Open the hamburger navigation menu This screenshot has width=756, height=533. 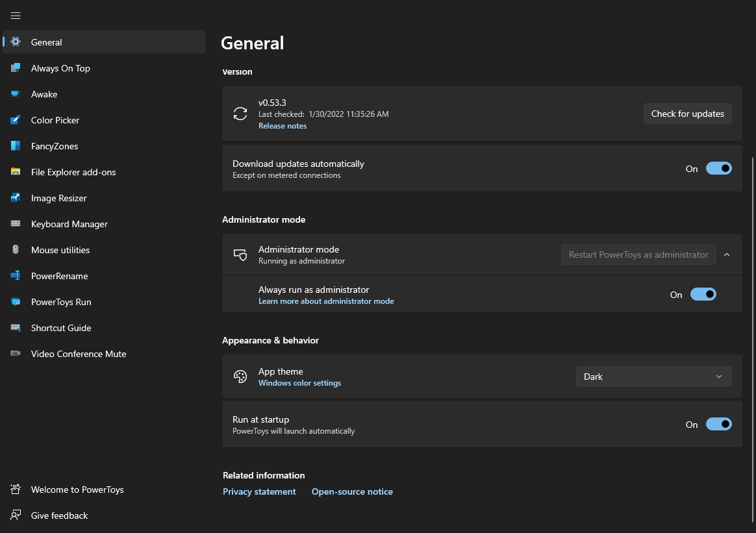tap(16, 16)
